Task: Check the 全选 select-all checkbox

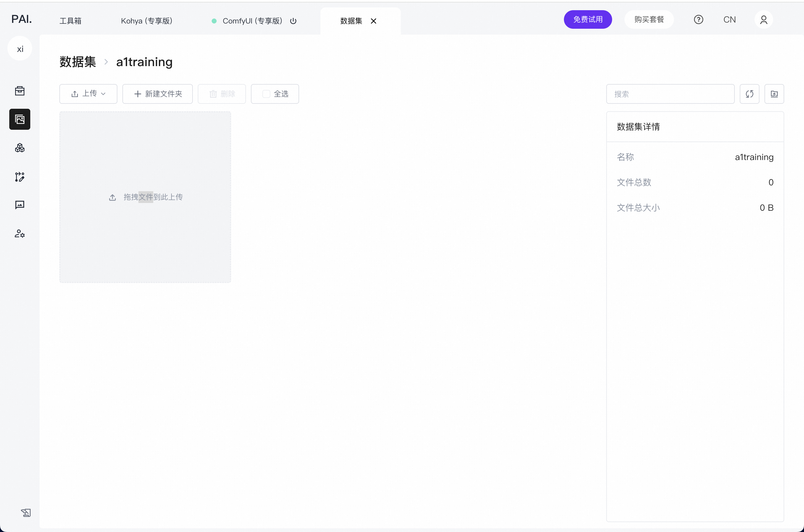Action: pos(266,94)
